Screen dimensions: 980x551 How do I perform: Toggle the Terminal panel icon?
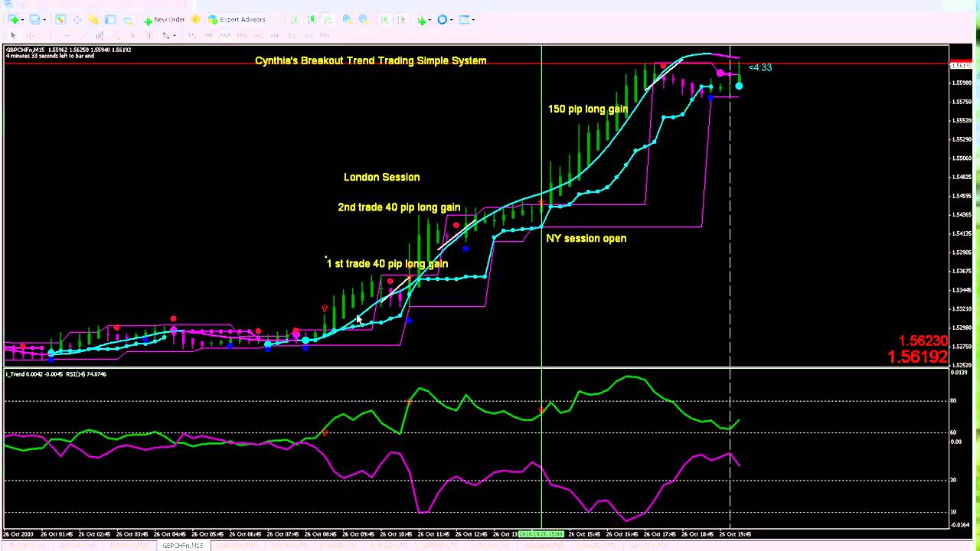[x=110, y=20]
